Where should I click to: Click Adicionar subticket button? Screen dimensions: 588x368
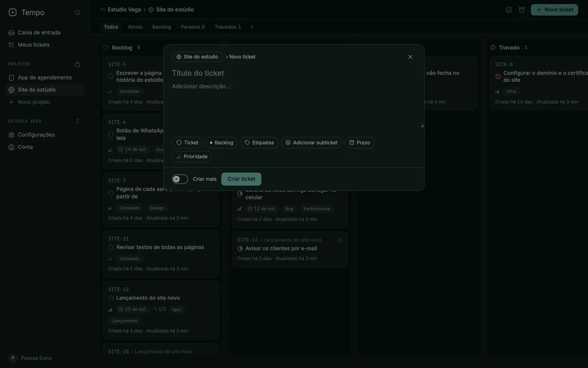(311, 143)
